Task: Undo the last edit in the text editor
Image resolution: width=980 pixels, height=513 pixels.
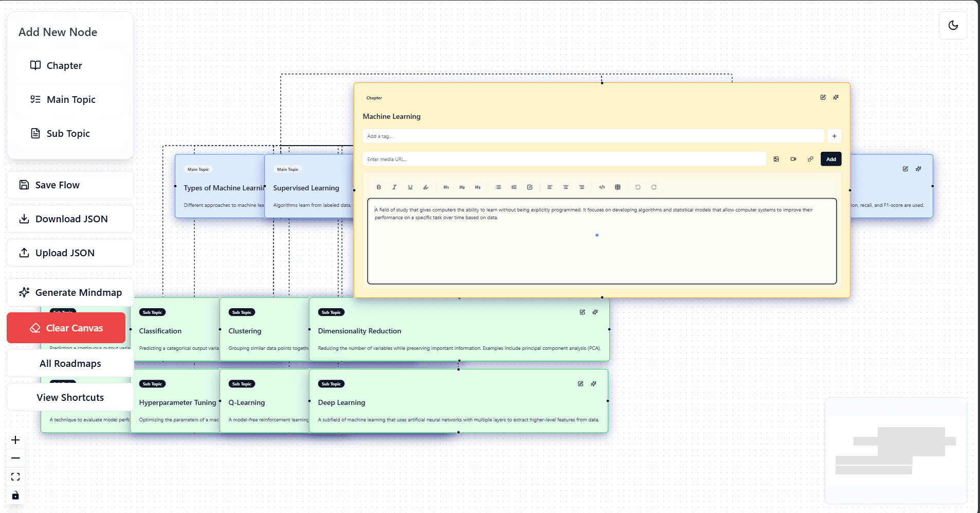Action: coord(638,187)
